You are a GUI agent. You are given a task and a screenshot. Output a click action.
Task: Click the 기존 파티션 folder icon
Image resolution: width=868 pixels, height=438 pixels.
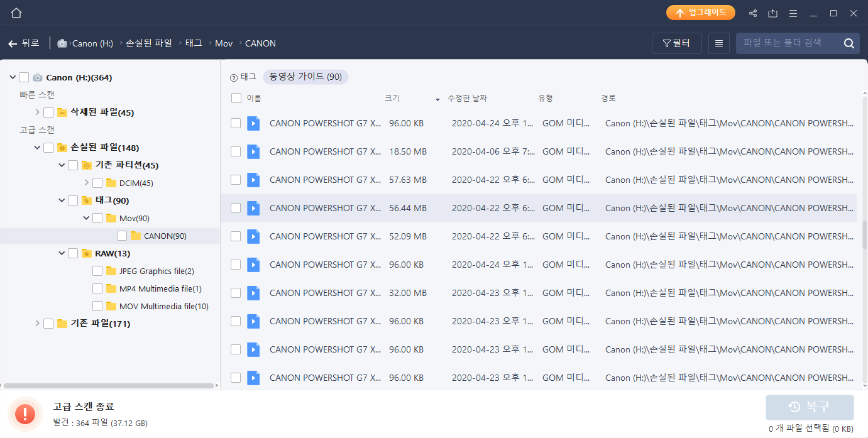coord(87,165)
